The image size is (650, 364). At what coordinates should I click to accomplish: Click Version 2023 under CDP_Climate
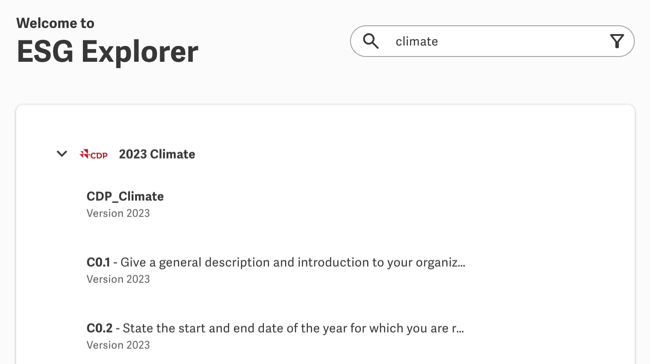[x=118, y=213]
